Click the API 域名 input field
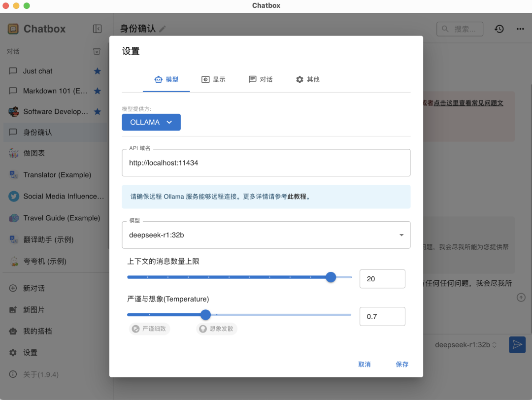 click(x=266, y=163)
